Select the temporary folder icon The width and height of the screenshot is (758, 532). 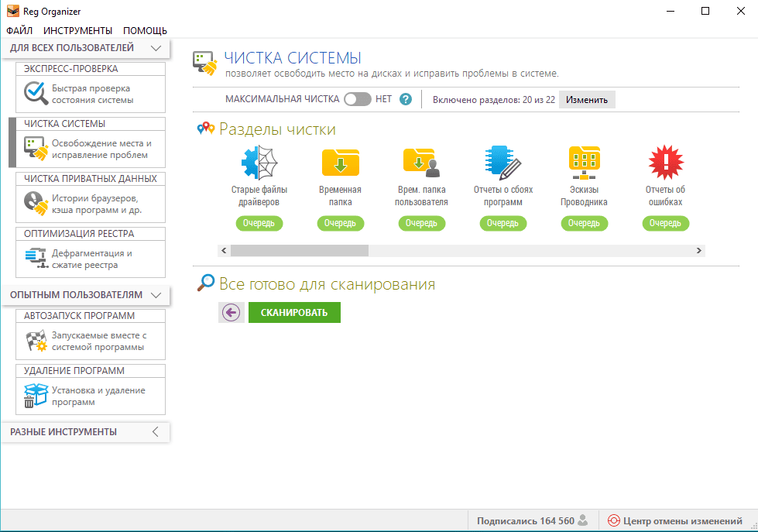(340, 162)
